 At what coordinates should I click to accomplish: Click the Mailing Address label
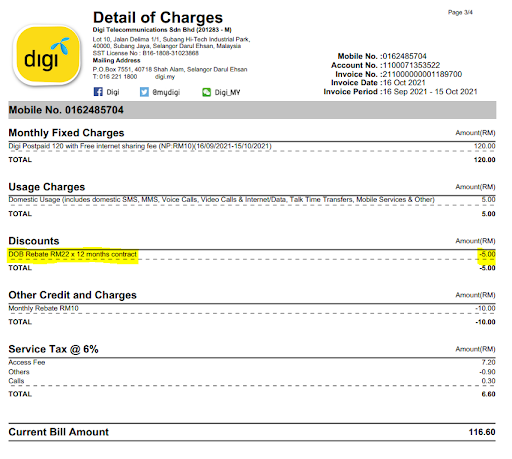(x=116, y=60)
